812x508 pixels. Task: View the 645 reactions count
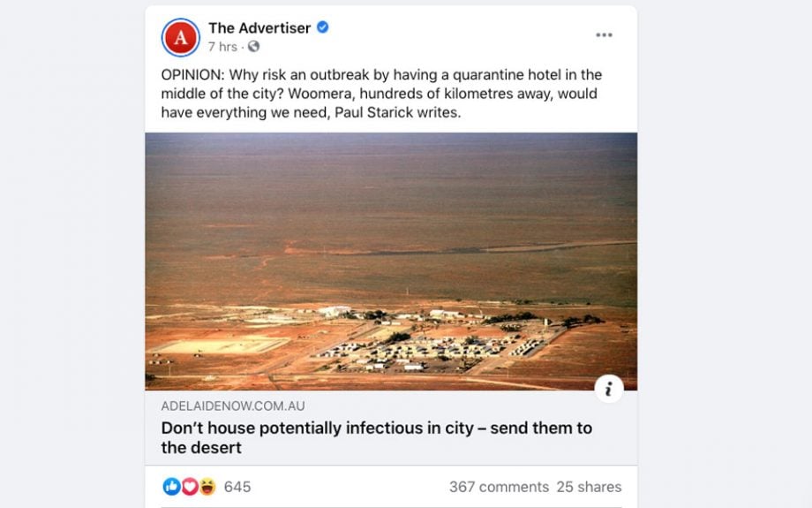237,487
